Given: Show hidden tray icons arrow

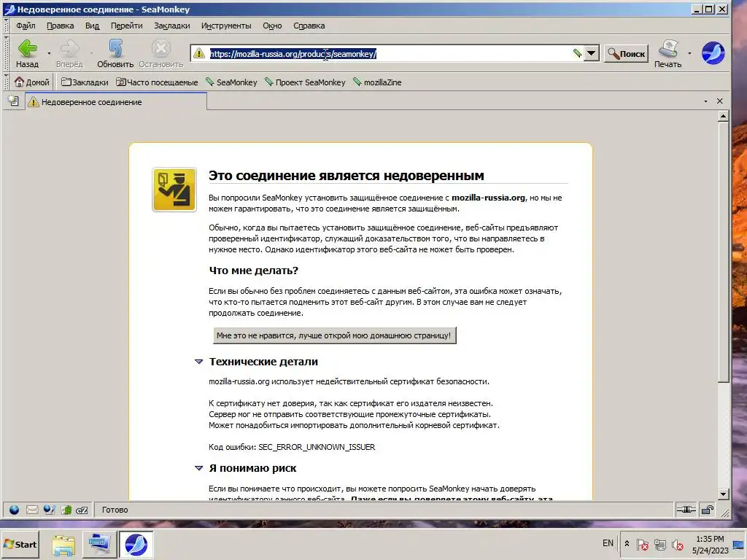Looking at the screenshot, I should (x=627, y=544).
